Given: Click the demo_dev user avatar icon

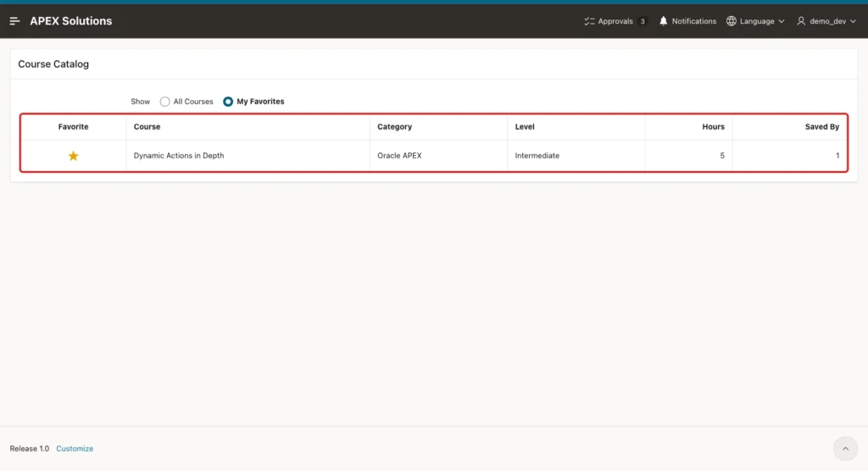Looking at the screenshot, I should point(801,21).
